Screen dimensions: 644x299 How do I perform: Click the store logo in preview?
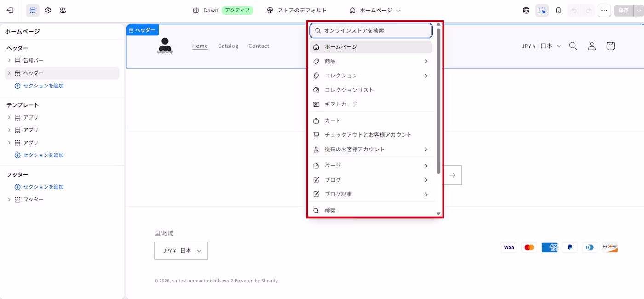click(x=165, y=46)
